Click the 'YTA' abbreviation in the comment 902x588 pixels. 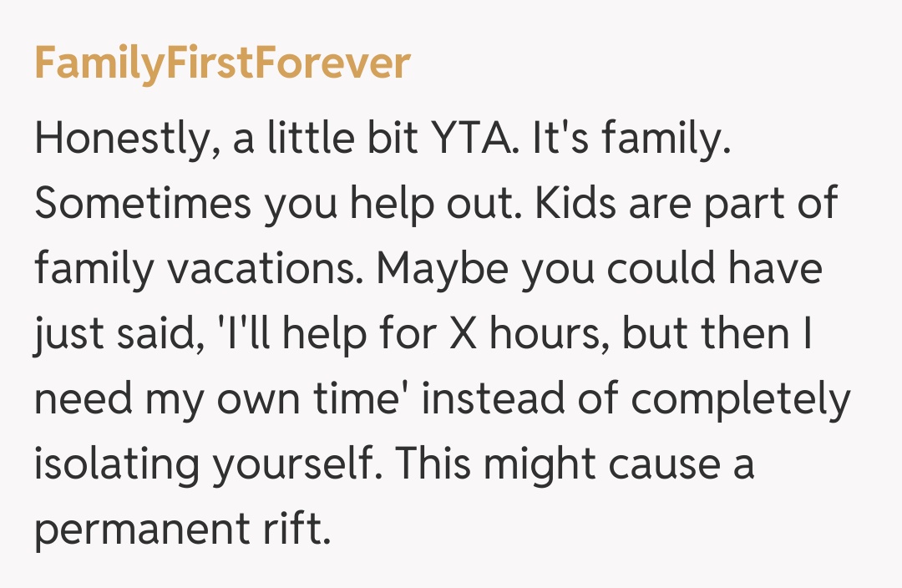(472, 137)
